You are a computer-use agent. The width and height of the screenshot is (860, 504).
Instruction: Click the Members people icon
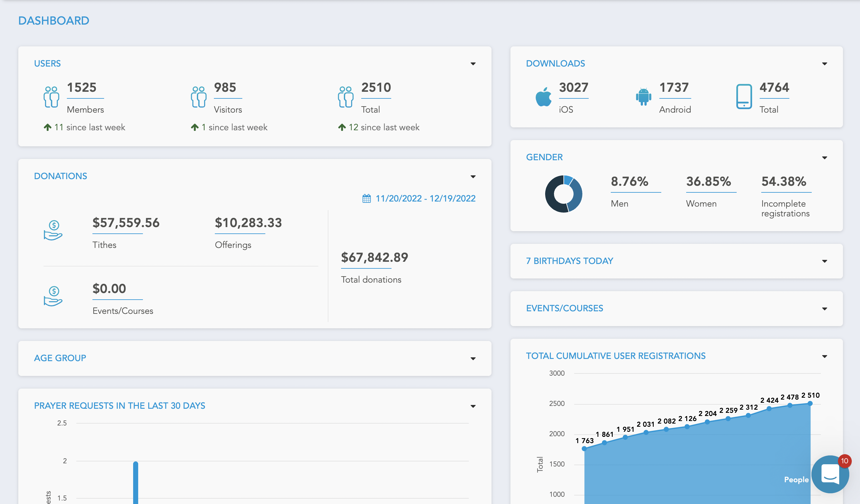(51, 97)
